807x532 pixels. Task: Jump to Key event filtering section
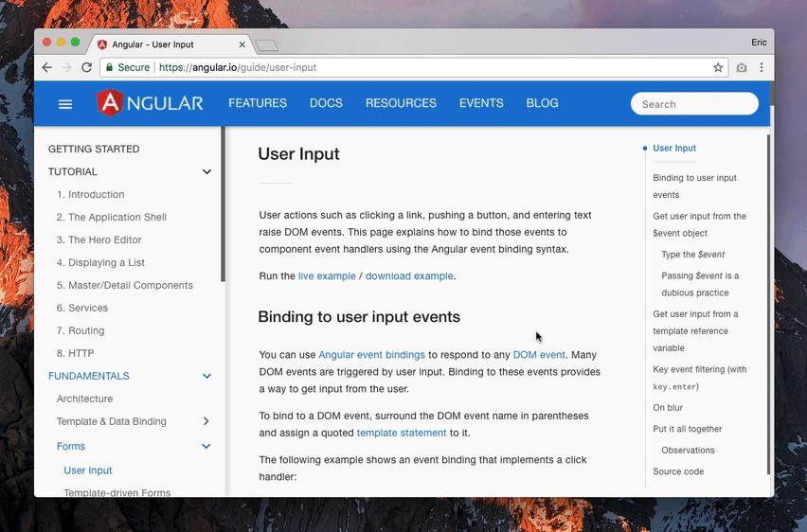click(x=699, y=378)
